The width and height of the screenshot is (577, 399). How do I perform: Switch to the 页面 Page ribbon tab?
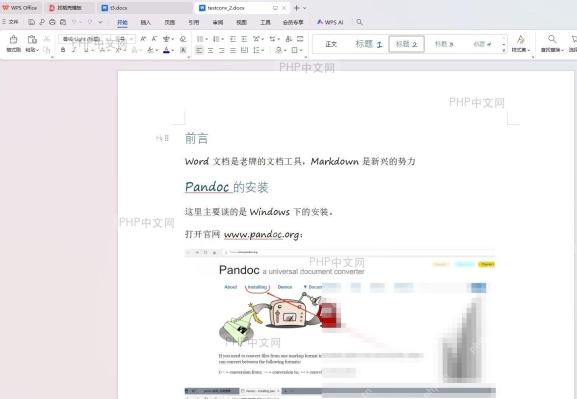click(x=170, y=22)
